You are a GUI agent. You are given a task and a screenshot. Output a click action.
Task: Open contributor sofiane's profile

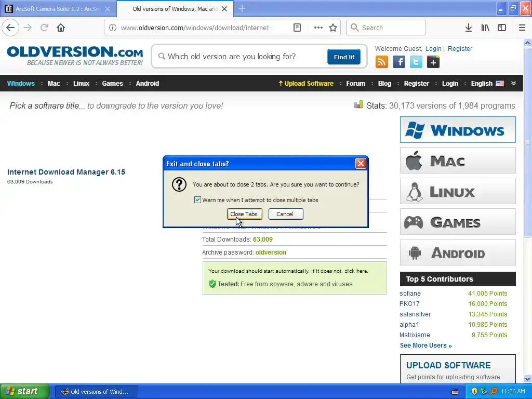click(x=410, y=294)
